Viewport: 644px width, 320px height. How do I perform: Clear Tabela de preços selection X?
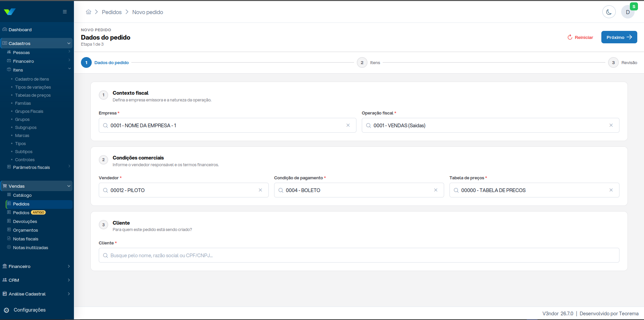click(611, 190)
